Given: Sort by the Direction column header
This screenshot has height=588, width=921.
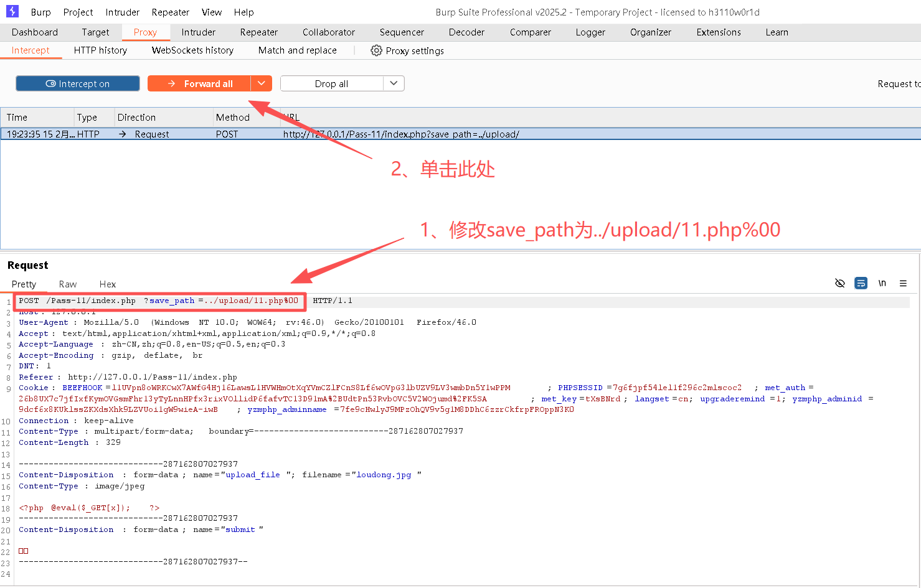Looking at the screenshot, I should (x=163, y=117).
